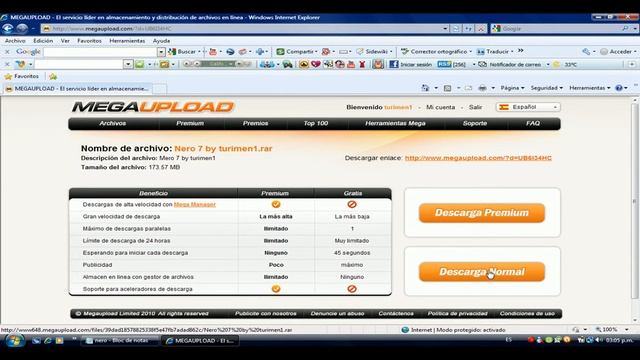
Task: Open a new blank tab
Action: click(160, 89)
